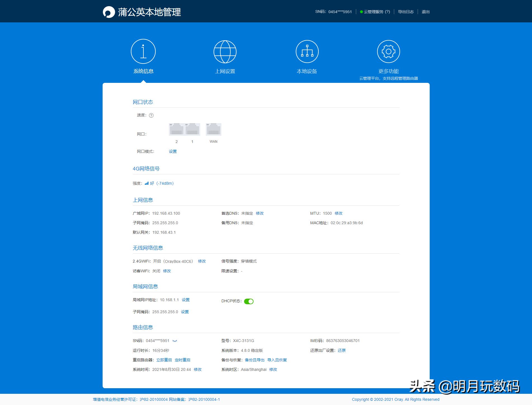Screen dimensions: 532x405
Task: Click modify next to MTU 1500
Action: point(339,213)
